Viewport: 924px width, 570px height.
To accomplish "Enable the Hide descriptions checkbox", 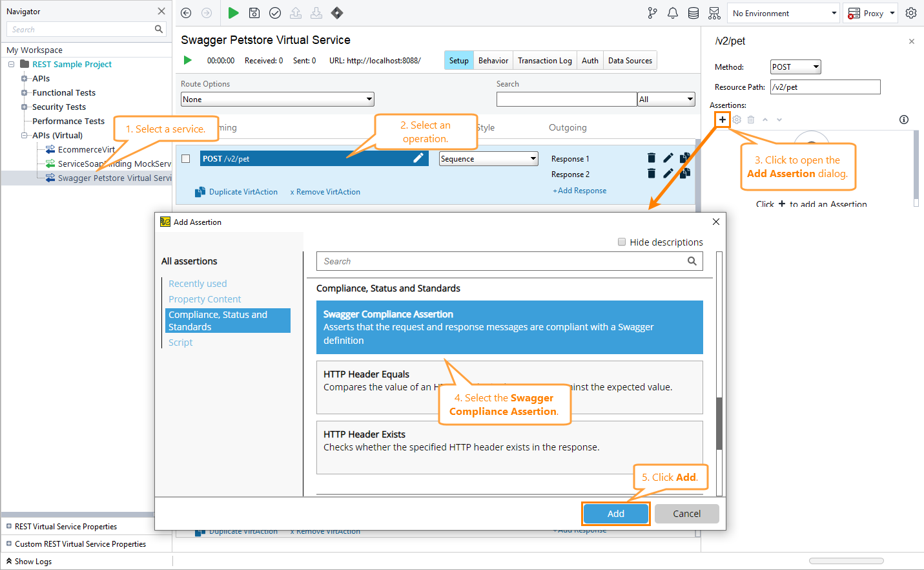I will (x=621, y=242).
